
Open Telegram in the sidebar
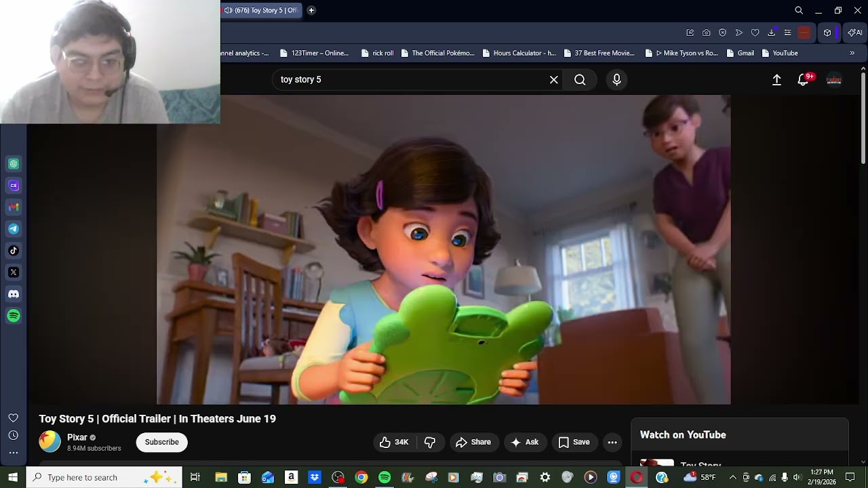14,229
